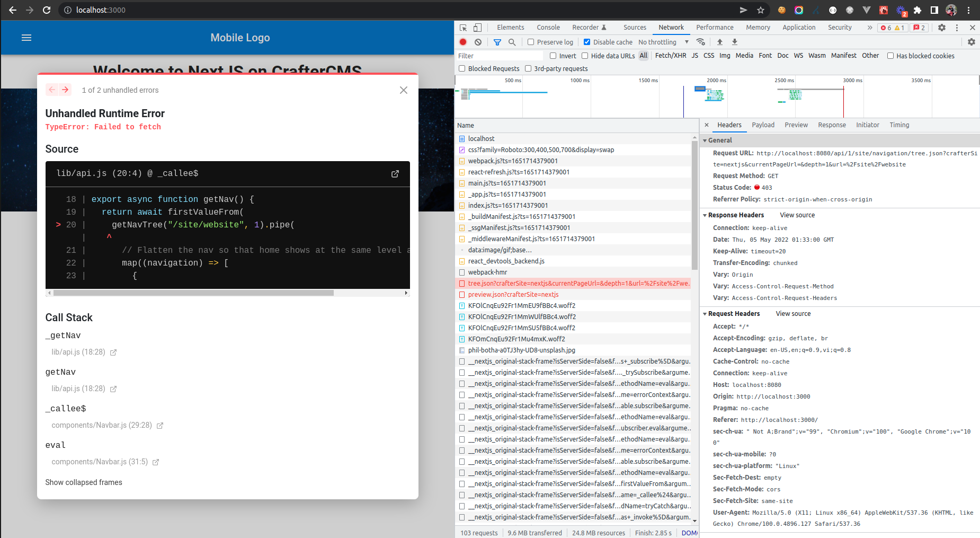Navigate to the next unhandled error
The image size is (980, 538).
point(65,90)
